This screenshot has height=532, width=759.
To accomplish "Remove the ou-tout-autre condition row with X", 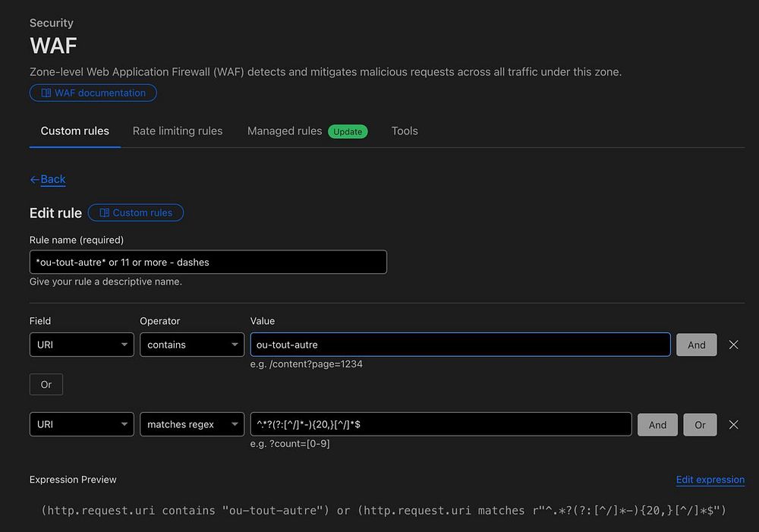I will tap(733, 345).
